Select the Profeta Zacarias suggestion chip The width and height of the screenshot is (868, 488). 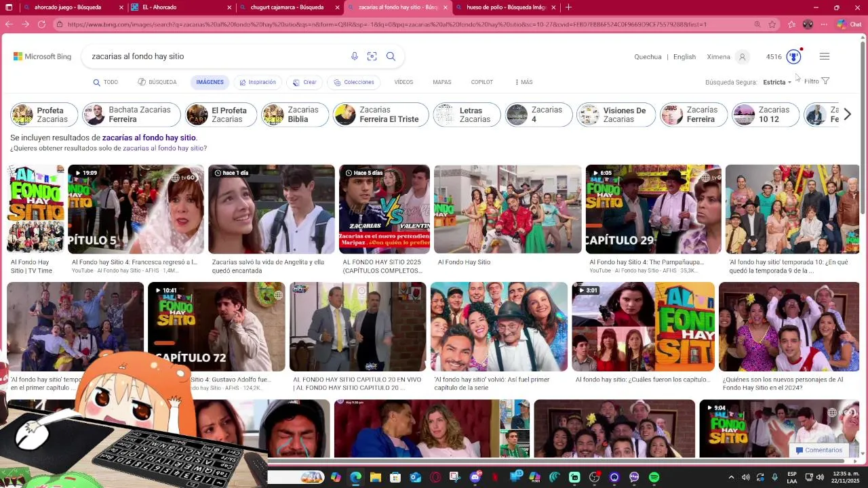click(x=44, y=115)
